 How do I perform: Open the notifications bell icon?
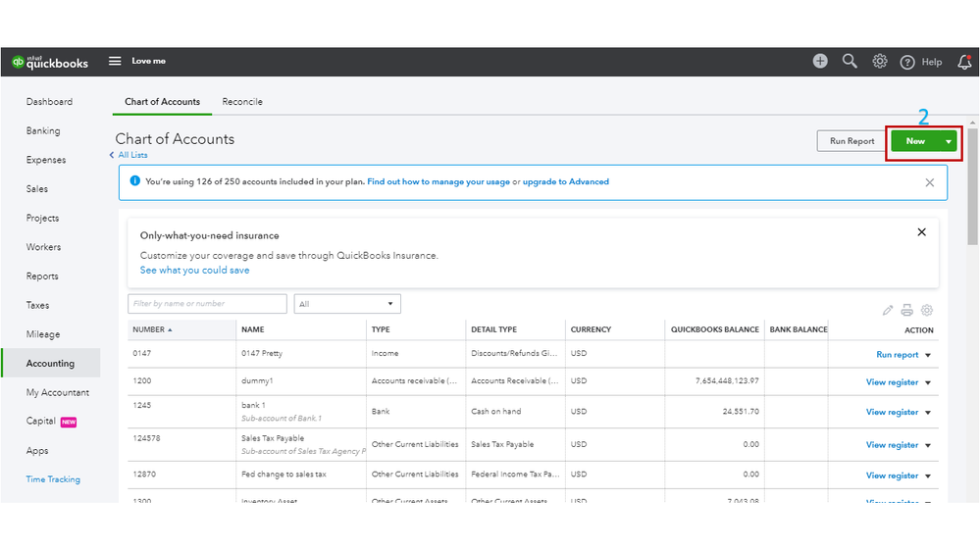tap(964, 62)
